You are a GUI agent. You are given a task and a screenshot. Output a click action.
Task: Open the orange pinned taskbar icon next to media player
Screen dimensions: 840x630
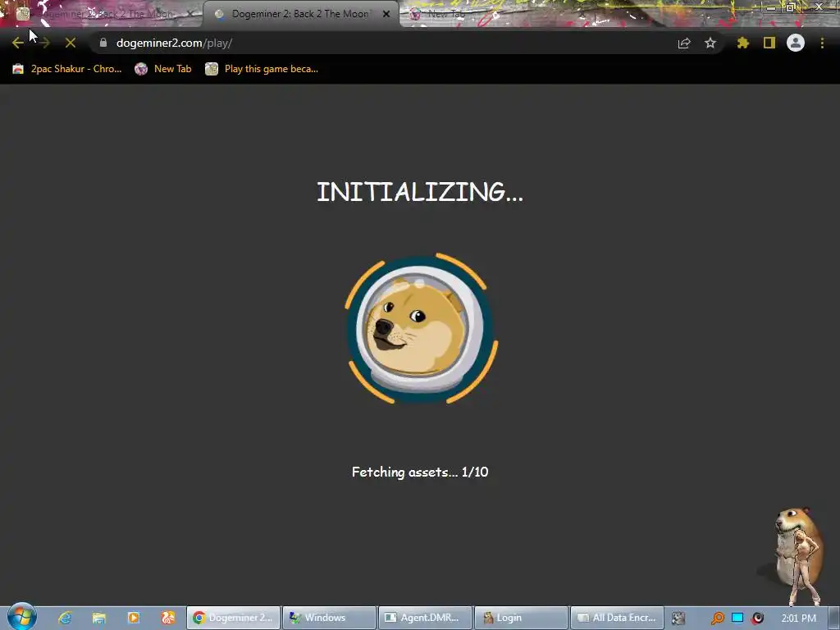[x=168, y=618]
